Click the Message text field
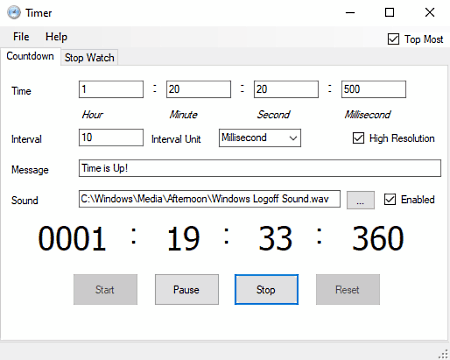 [260, 168]
